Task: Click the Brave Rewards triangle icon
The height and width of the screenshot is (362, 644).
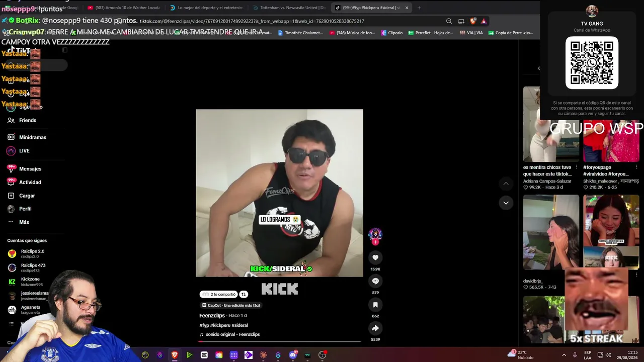Action: tap(484, 21)
